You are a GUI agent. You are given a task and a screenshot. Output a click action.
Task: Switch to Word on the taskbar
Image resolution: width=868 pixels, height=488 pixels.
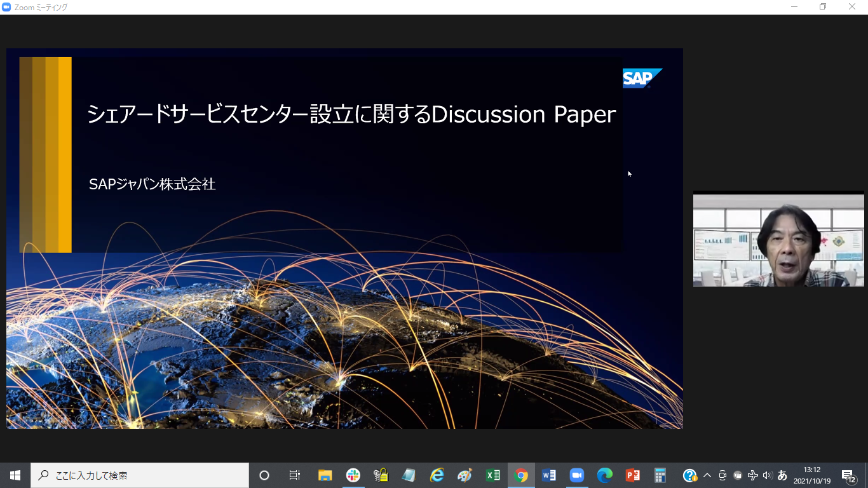[549, 475]
